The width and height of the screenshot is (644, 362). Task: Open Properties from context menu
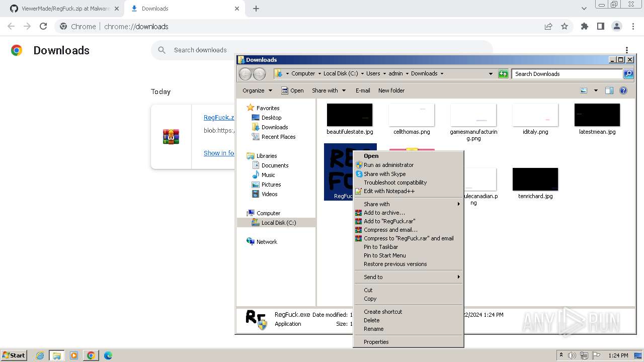pos(408,342)
